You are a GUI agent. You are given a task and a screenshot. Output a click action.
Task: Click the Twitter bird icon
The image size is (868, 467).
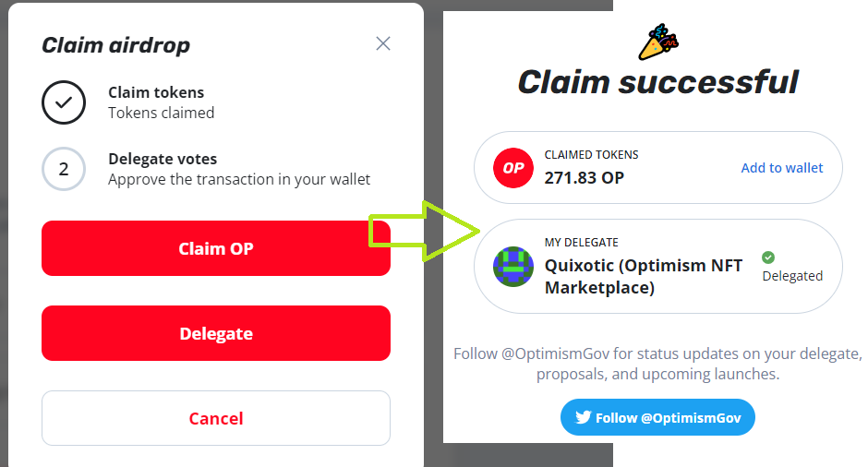[x=583, y=417]
